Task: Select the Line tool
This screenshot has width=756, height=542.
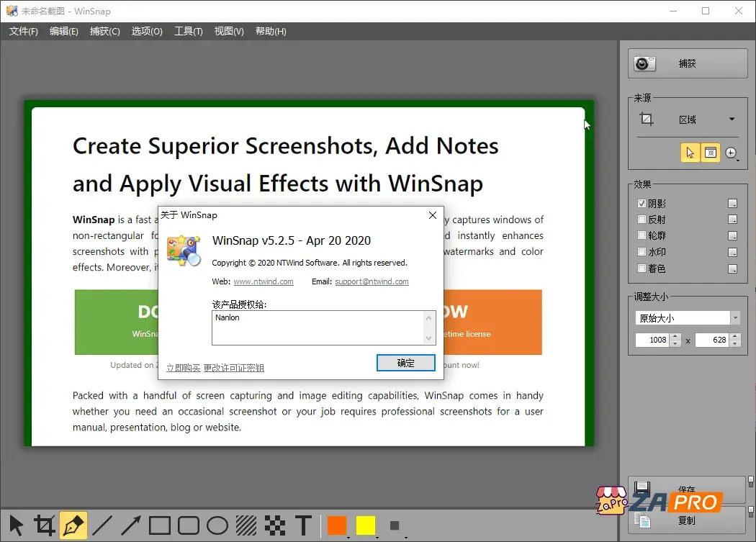Action: coord(102,525)
